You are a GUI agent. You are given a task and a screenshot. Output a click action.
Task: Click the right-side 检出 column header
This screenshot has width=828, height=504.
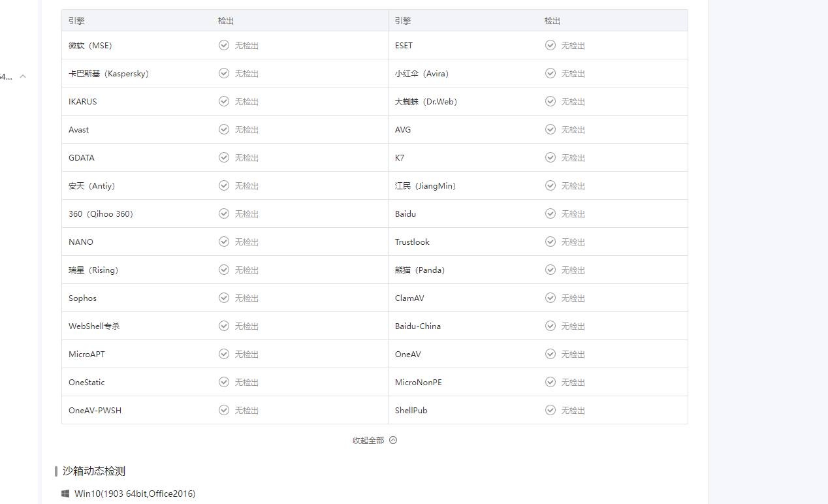(x=552, y=21)
